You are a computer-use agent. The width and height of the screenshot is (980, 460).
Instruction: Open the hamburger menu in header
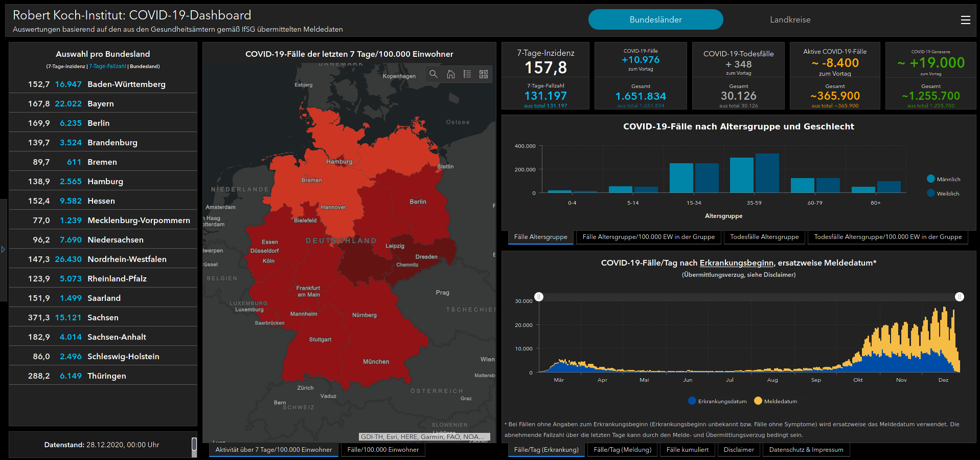tap(965, 20)
